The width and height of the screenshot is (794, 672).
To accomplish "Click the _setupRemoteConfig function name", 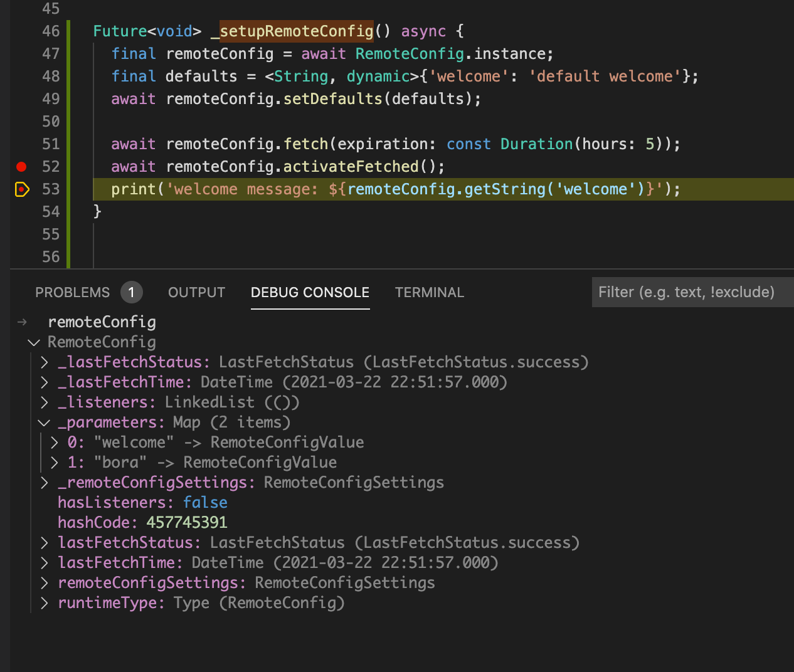I will click(x=292, y=31).
